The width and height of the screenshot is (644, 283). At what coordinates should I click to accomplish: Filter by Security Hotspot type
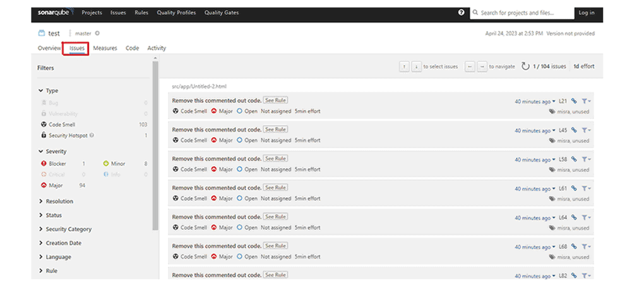point(68,135)
